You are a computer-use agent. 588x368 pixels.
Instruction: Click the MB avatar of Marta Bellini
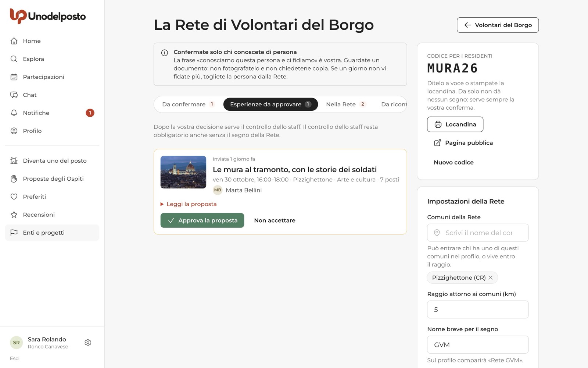[218, 190]
